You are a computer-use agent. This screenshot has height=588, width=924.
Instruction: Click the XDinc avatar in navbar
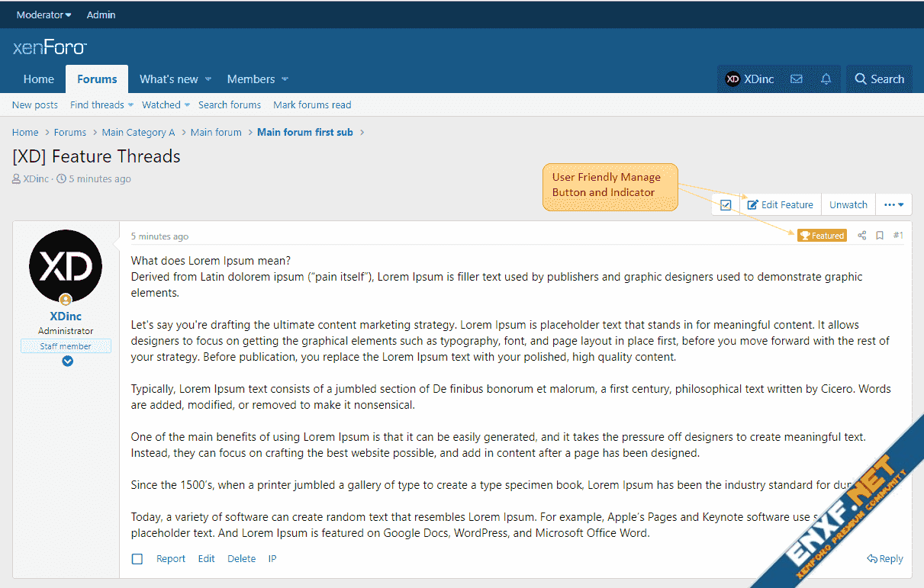pos(732,79)
